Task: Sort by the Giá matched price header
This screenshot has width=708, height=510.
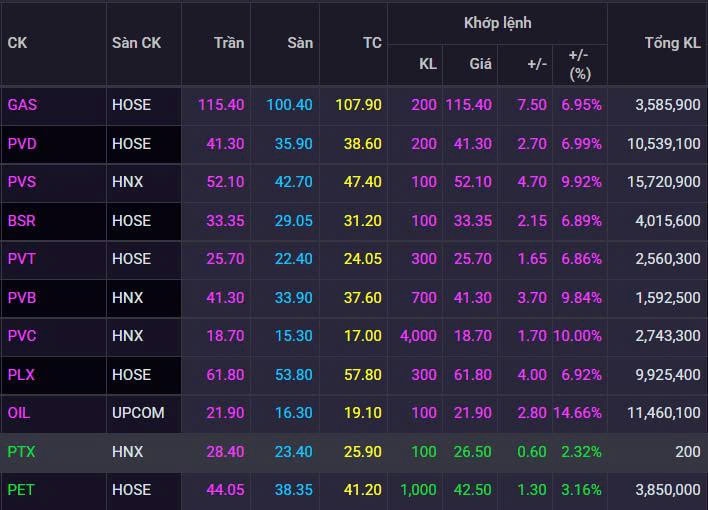Action: coord(480,64)
